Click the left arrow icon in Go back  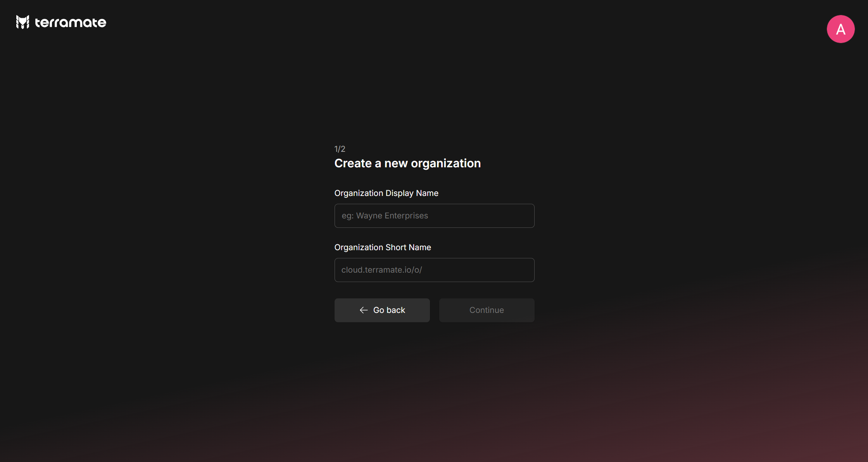[364, 310]
